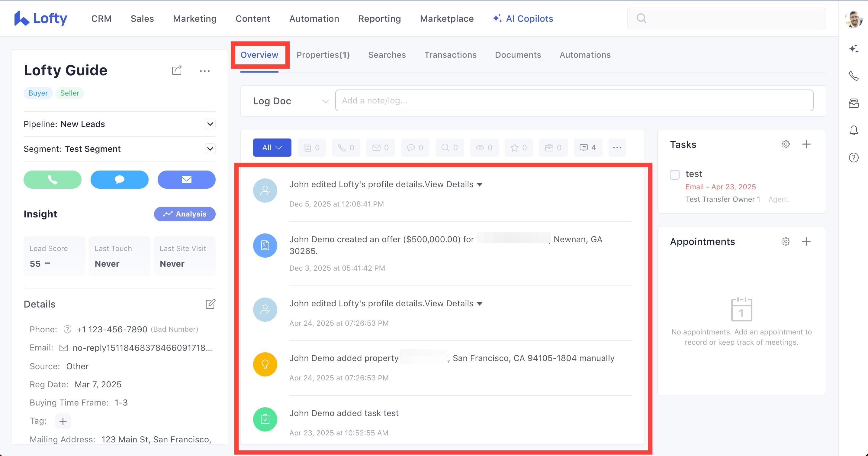The image size is (868, 456).
Task: Click the Add Tag plus icon
Action: pyautogui.click(x=63, y=421)
